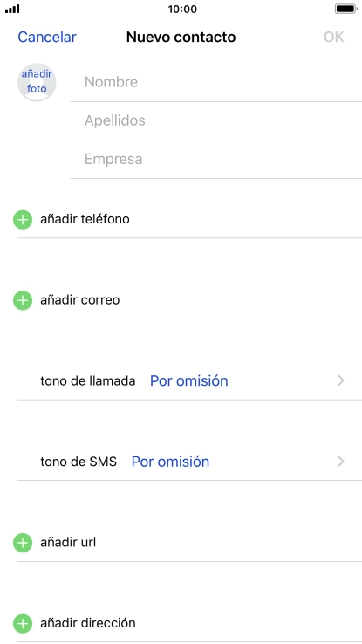This screenshot has height=644, width=362.
Task: Open the tono de SMS chevron arrow
Action: [341, 462]
